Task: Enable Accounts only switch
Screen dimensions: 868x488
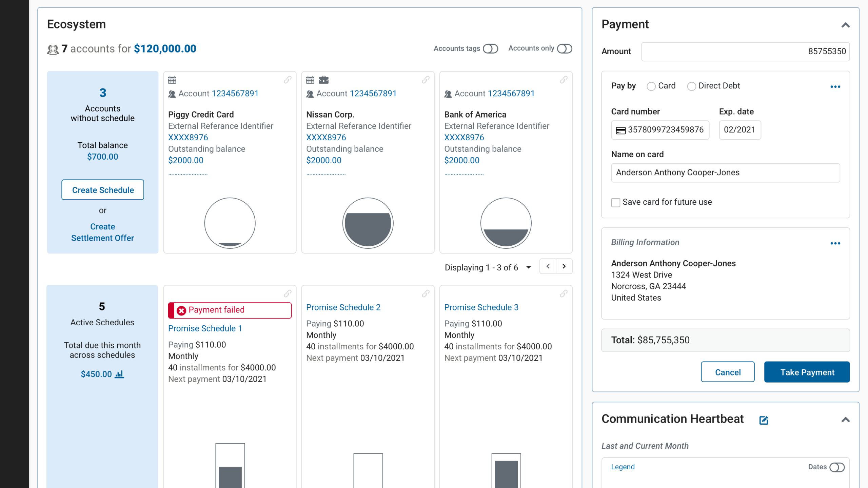Action: pyautogui.click(x=565, y=49)
